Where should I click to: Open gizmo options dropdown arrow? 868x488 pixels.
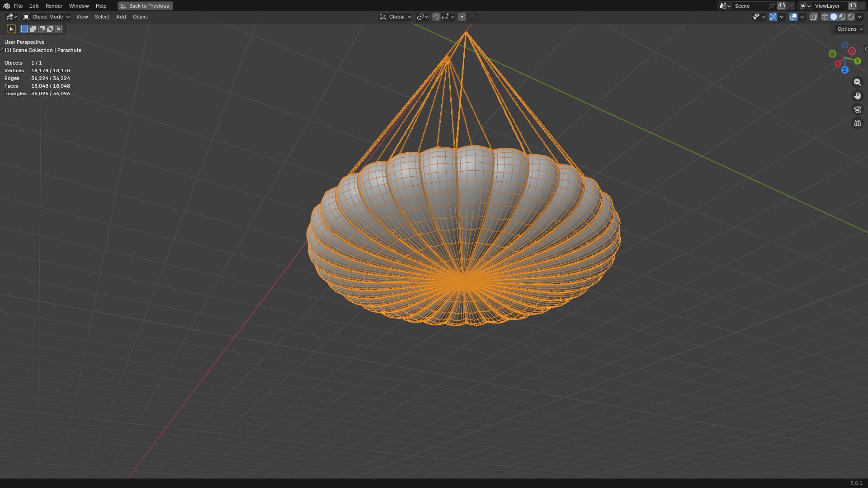[x=782, y=17]
